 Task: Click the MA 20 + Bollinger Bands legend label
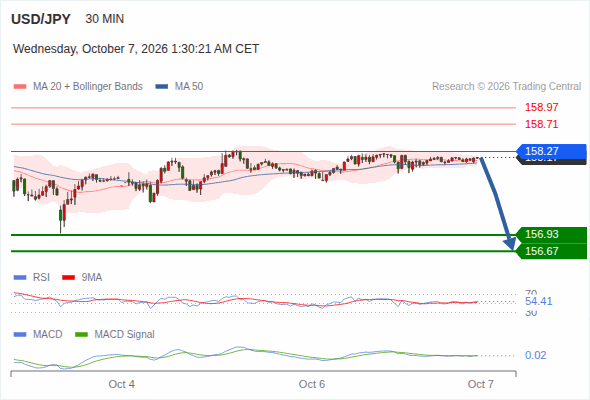tap(88, 87)
